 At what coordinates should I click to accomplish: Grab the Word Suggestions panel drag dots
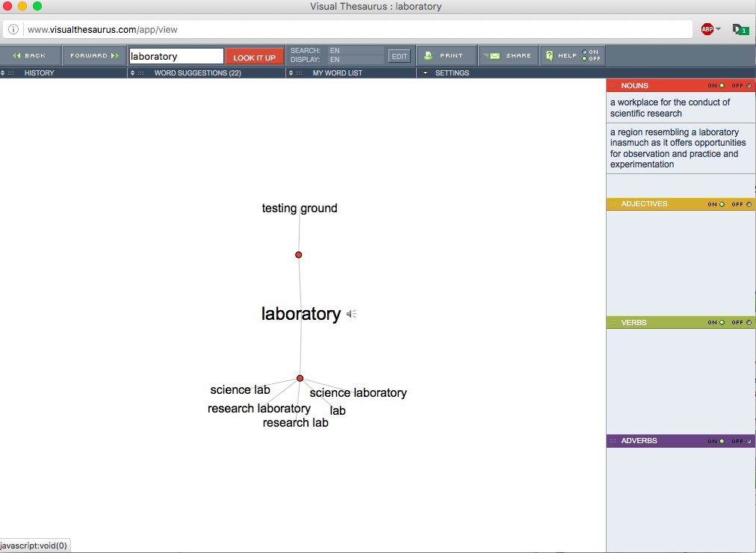[140, 73]
